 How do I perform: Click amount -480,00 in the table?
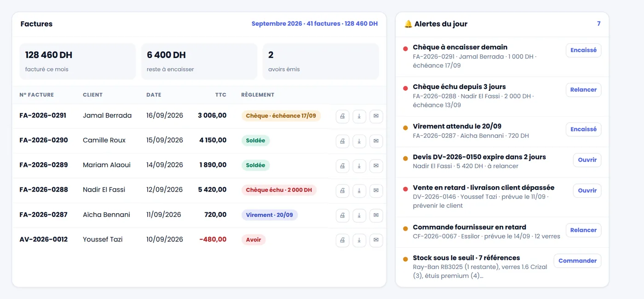coord(213,240)
